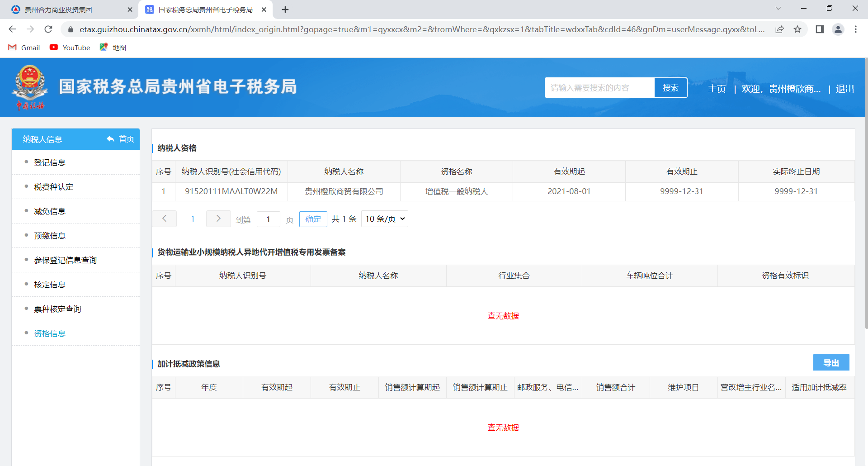Open the share page icon in address bar
The image size is (868, 466).
[779, 29]
